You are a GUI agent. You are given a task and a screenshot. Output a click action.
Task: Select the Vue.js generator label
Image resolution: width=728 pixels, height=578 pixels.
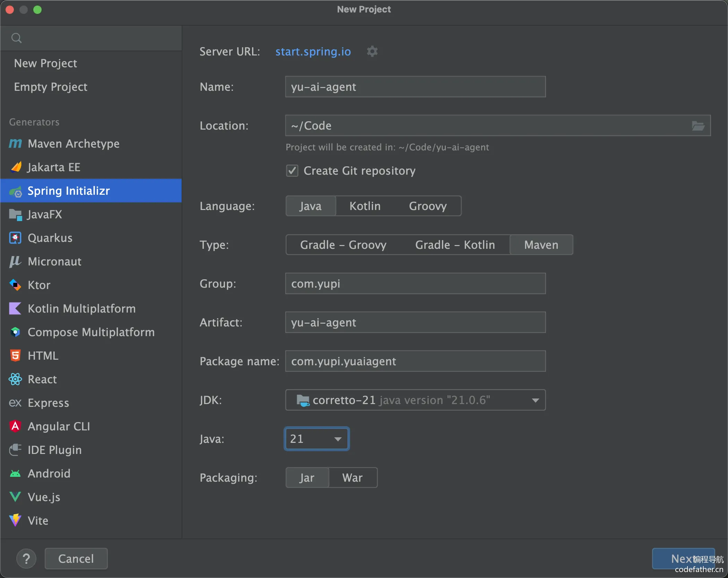[44, 497]
